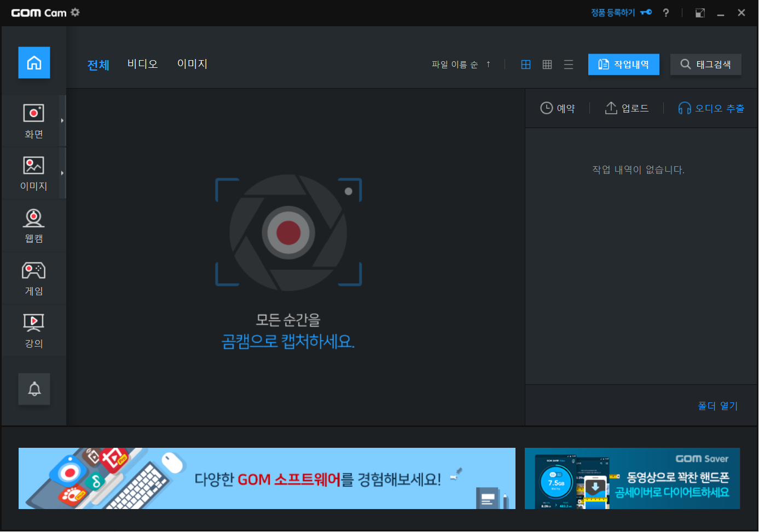Open the GOM Saver banner ad
This screenshot has width=759, height=532.
point(632,478)
